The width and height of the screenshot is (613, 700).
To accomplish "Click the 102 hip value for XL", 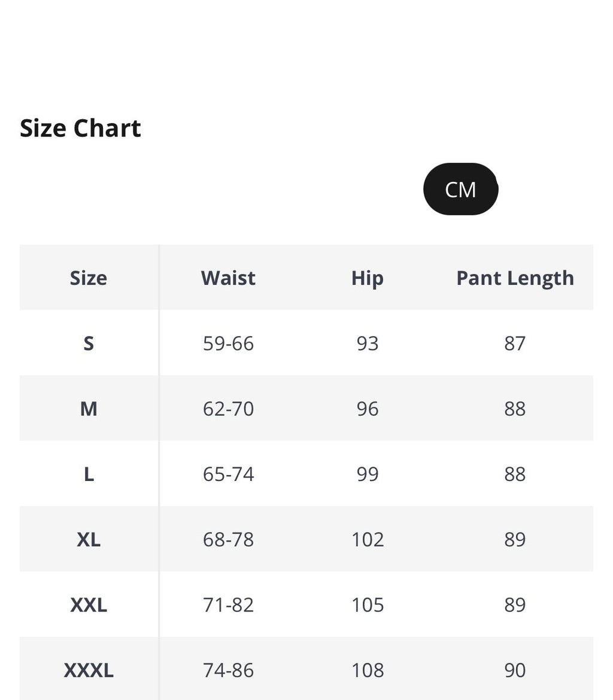I will pos(367,539).
